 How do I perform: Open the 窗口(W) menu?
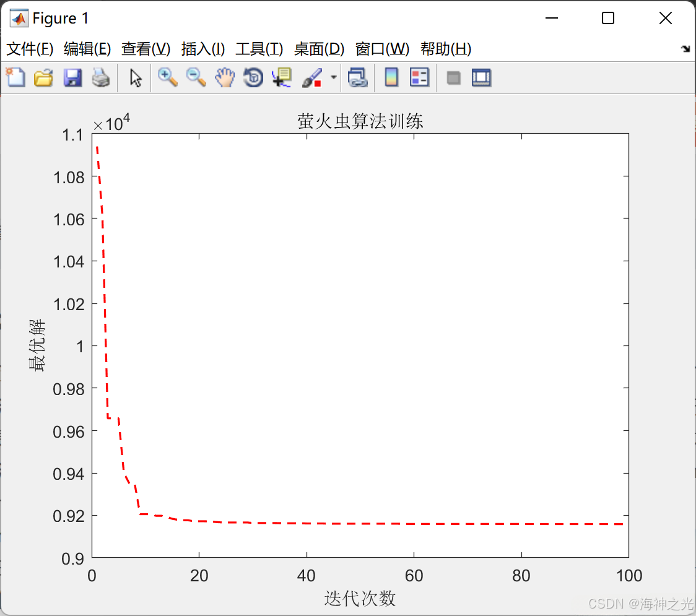tap(382, 49)
